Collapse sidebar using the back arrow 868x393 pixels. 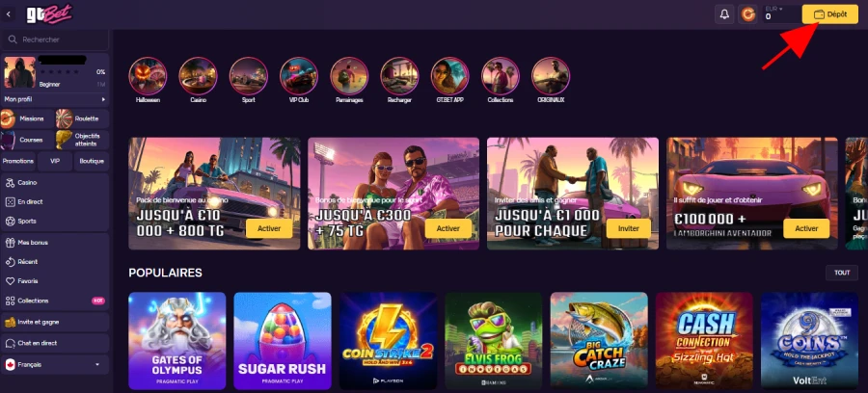(9, 14)
